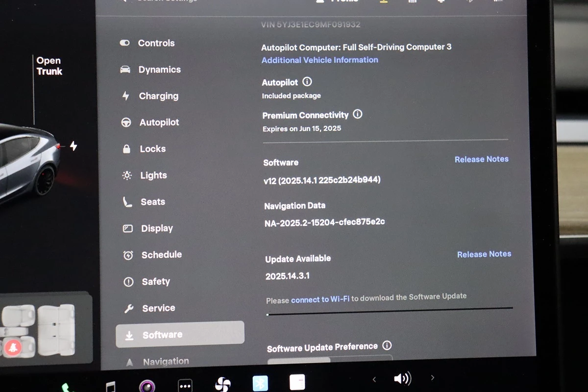Open Controls via its toggle icon

tap(124, 43)
